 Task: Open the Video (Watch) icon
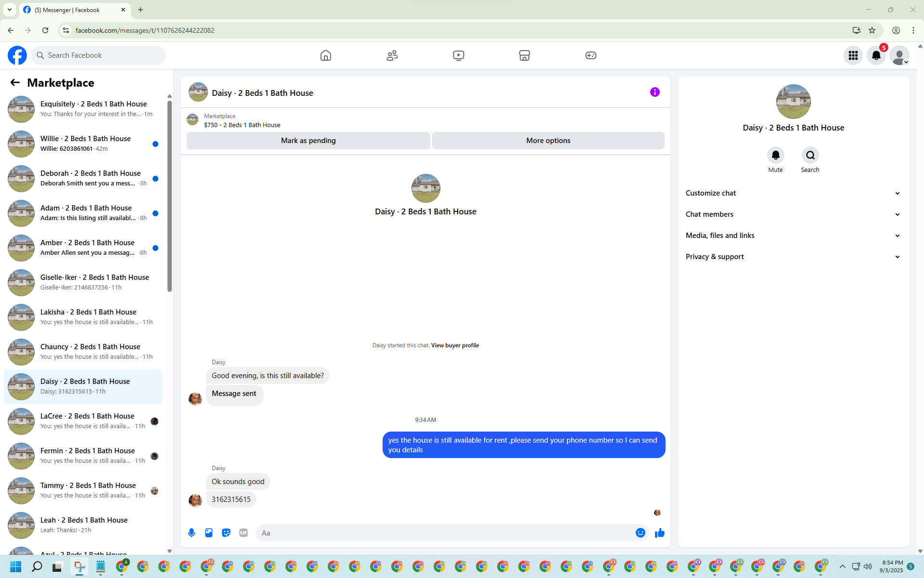(459, 55)
